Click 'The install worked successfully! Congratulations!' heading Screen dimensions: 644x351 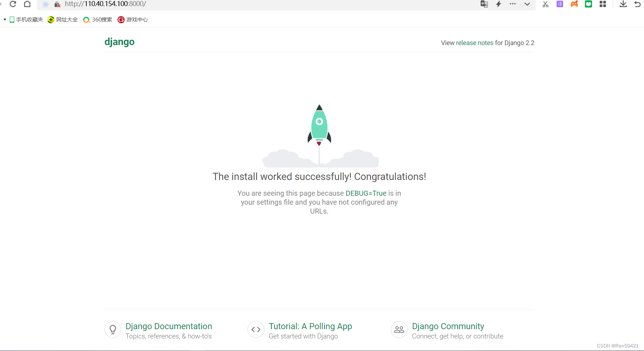pos(319,177)
